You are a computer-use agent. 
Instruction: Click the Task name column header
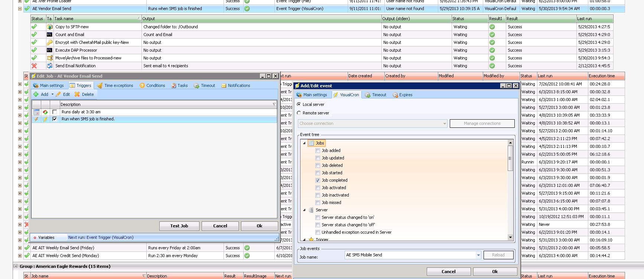tap(97, 19)
